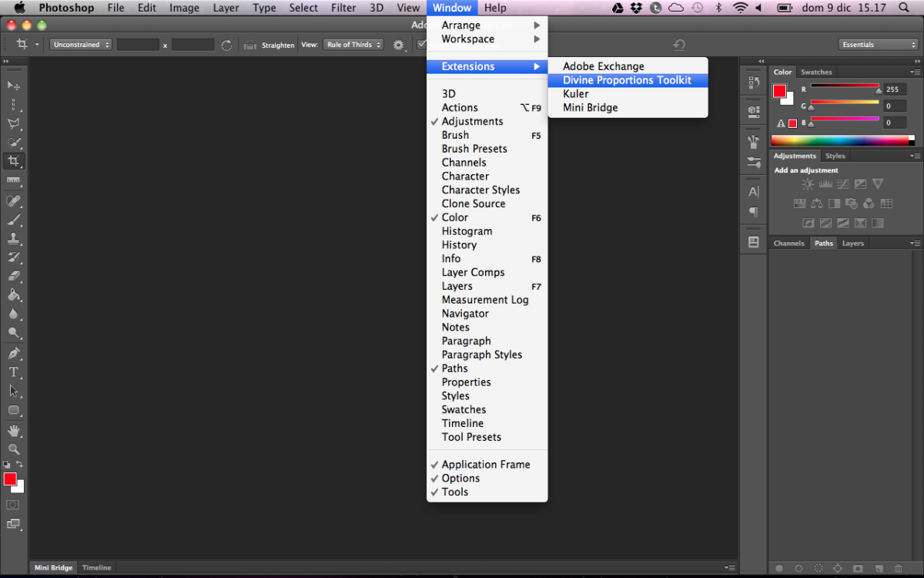Open crop additional options gear

point(399,45)
